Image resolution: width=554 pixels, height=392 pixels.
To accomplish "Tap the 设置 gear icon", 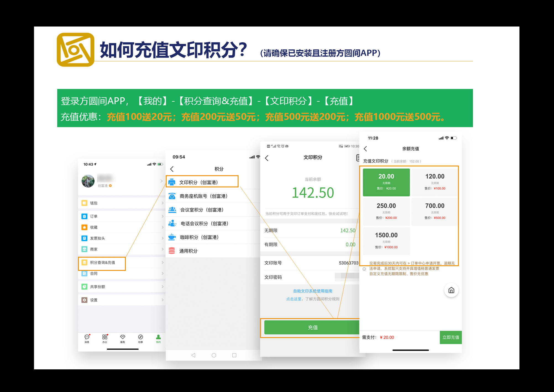I will click(85, 300).
